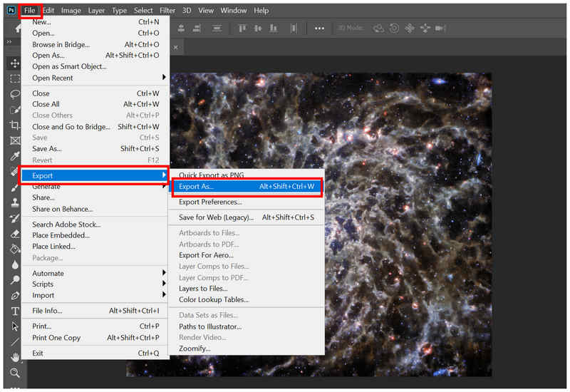The height and width of the screenshot is (392, 570).
Task: Choose Paths to Illustrator...
Action: coord(247,326)
